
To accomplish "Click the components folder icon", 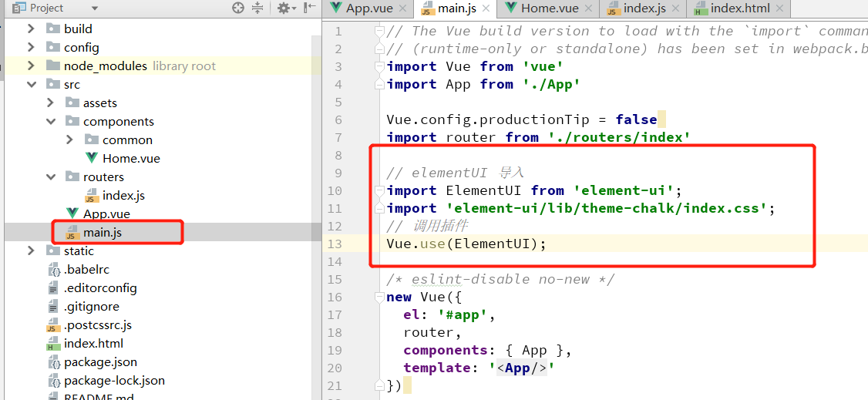I will (x=72, y=121).
